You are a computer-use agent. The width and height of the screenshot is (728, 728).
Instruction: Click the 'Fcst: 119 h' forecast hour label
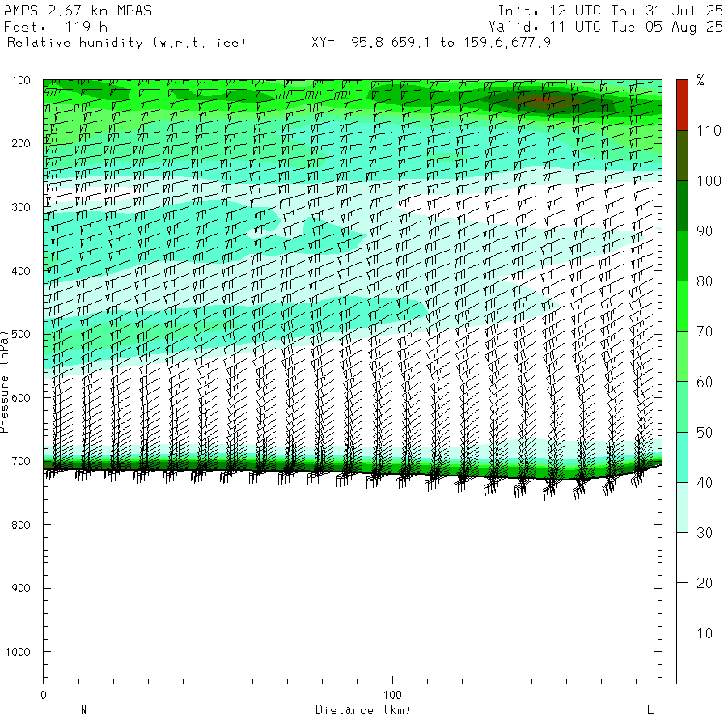click(x=56, y=27)
